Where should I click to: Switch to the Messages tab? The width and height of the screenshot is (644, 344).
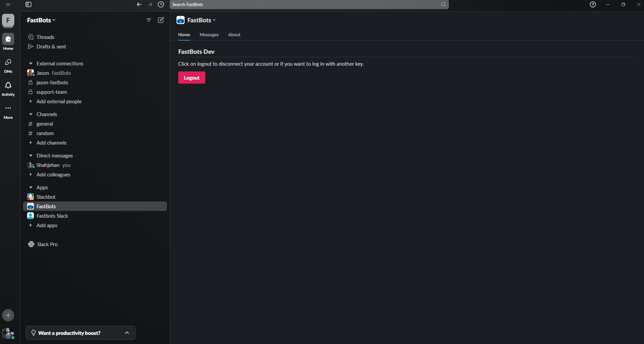tap(209, 35)
